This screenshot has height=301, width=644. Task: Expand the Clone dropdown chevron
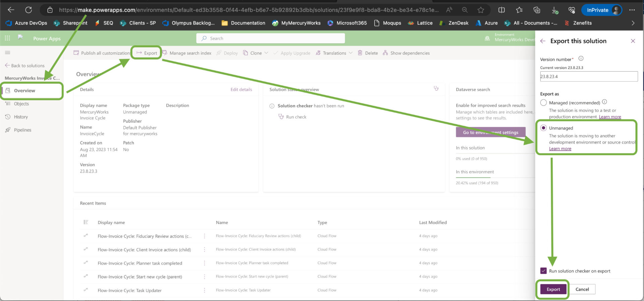coord(266,53)
